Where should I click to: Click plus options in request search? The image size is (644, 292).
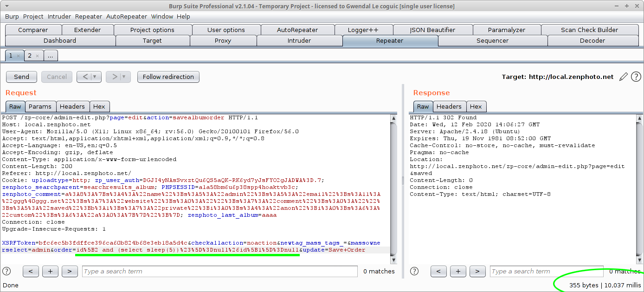click(x=50, y=271)
